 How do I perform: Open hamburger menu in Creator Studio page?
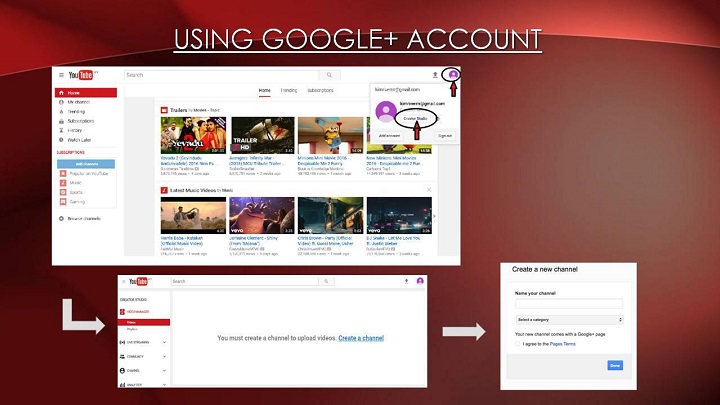[x=124, y=281]
